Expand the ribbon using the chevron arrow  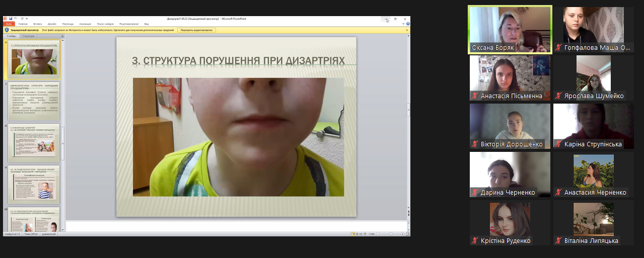403,24
